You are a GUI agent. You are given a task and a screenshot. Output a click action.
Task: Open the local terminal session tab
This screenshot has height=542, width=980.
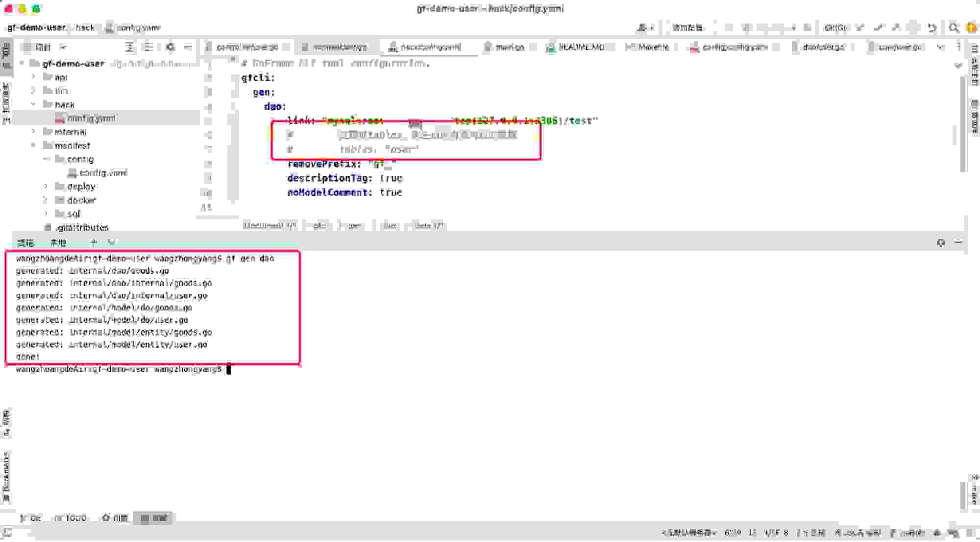point(58,242)
